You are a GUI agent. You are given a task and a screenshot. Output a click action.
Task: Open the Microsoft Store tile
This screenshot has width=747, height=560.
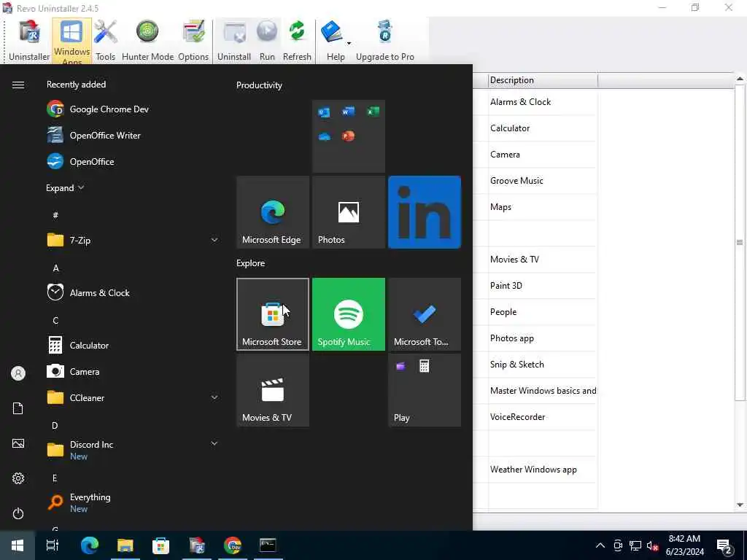273,314
